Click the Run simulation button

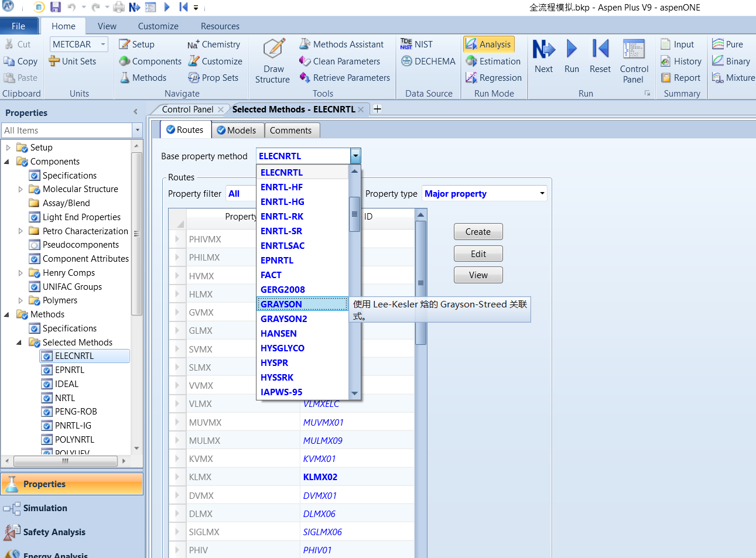point(572,56)
